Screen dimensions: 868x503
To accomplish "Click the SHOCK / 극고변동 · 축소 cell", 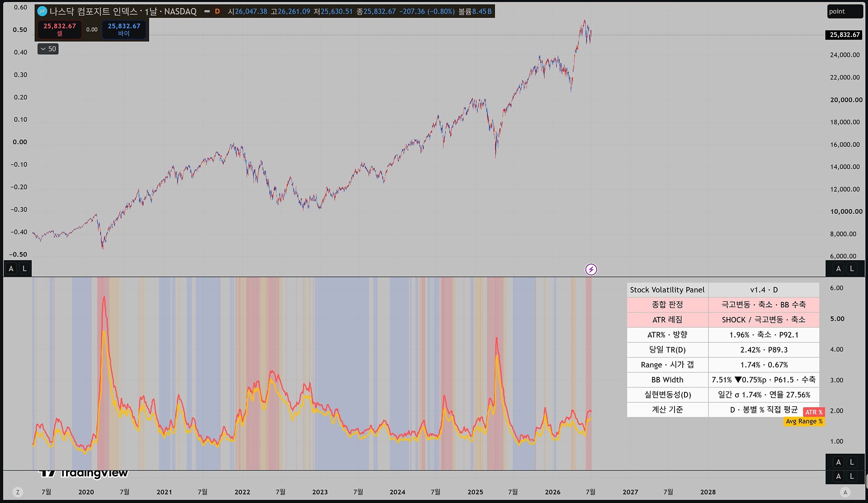I will click(x=764, y=320).
